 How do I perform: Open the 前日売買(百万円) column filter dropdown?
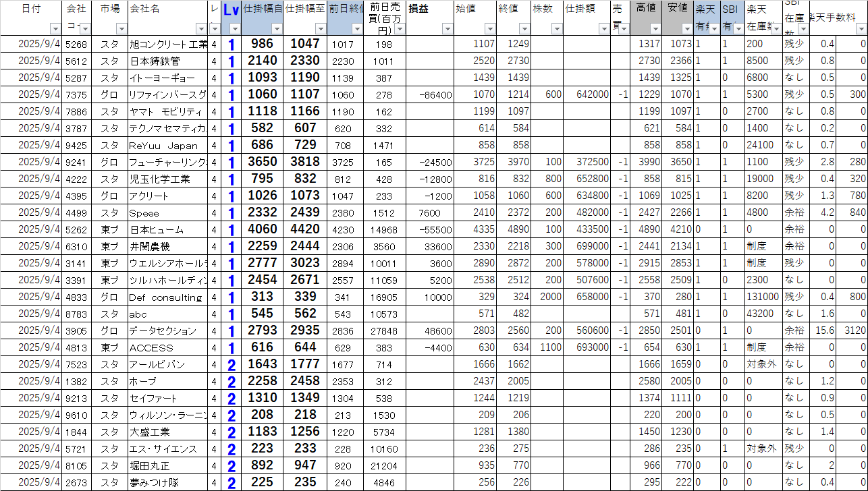tap(399, 29)
